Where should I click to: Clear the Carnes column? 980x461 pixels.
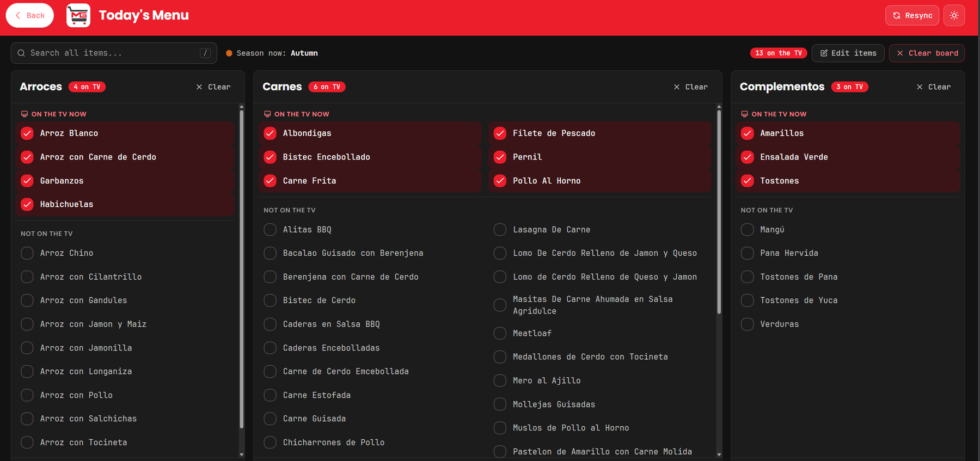pos(690,87)
